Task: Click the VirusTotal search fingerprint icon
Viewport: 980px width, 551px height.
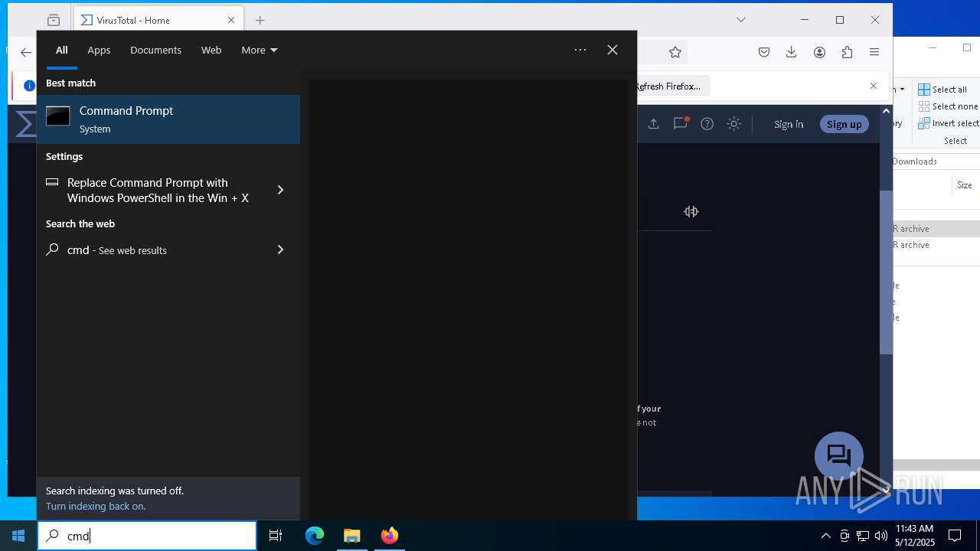Action: coord(691,211)
